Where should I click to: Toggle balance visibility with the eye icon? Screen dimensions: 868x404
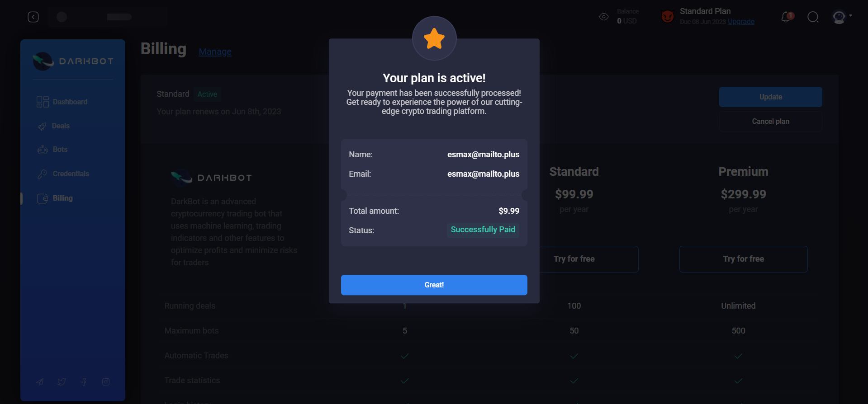603,17
